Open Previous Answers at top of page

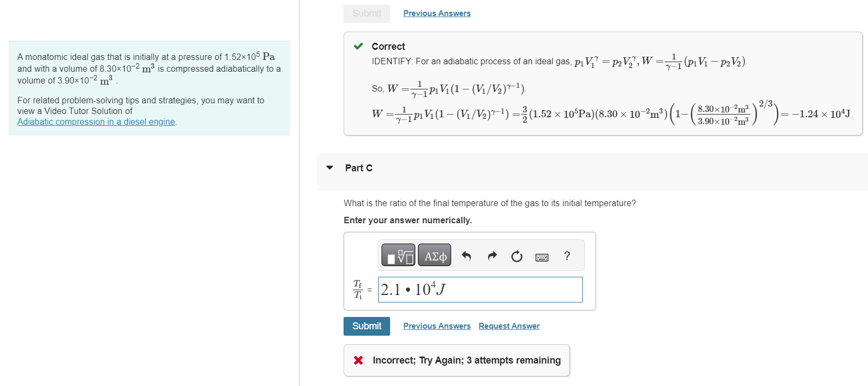click(x=437, y=13)
